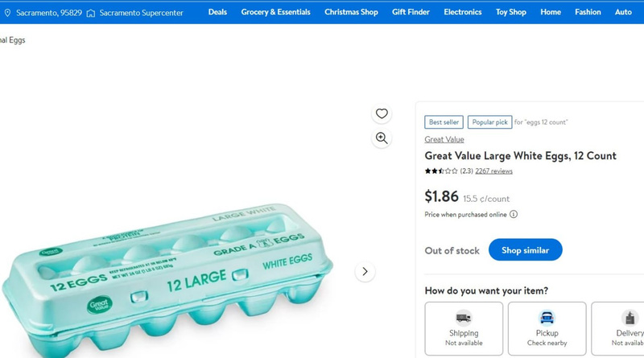Show next product image arrow
Viewport: 644px width, 358px height.
click(365, 272)
